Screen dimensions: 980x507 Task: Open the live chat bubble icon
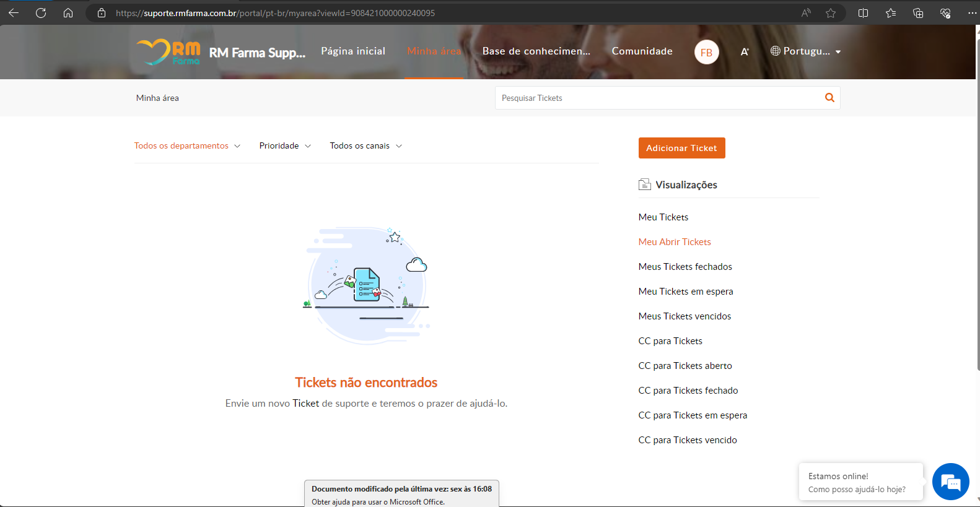pyautogui.click(x=950, y=482)
